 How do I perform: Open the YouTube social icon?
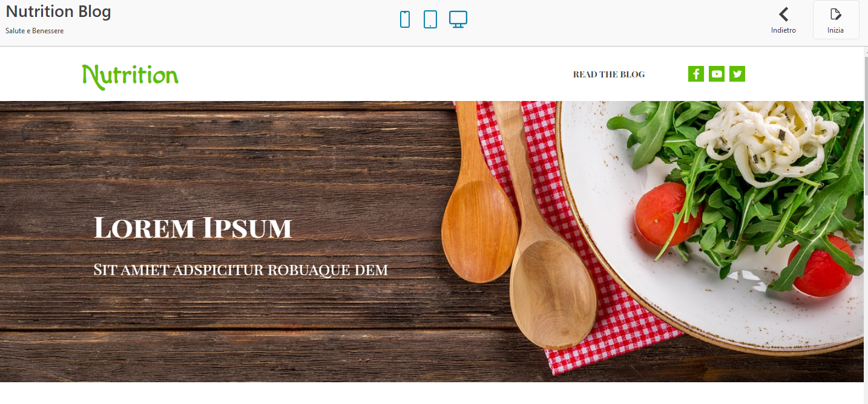pos(717,74)
